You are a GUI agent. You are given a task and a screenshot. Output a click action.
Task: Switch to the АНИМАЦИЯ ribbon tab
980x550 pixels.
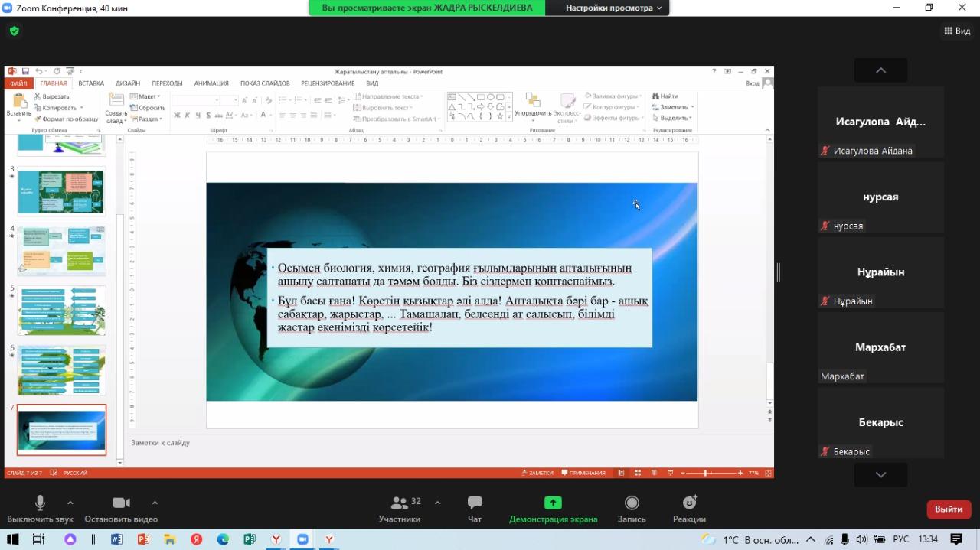click(211, 83)
